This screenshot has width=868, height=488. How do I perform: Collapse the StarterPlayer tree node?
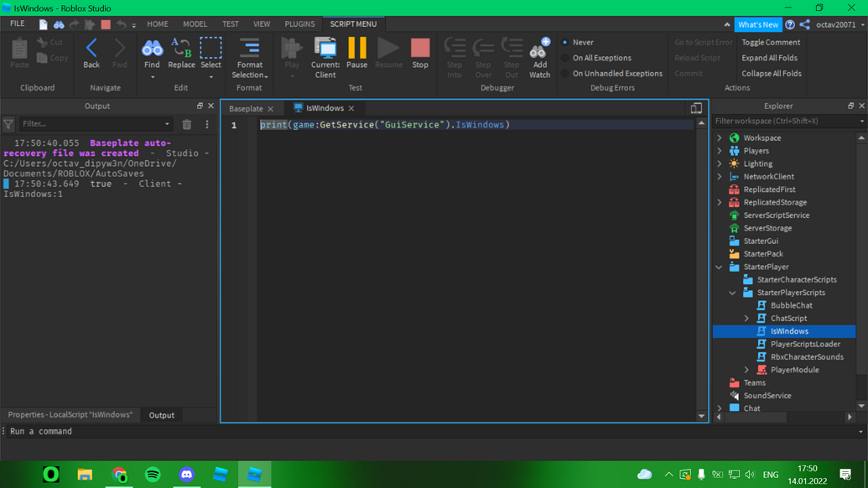click(x=720, y=267)
